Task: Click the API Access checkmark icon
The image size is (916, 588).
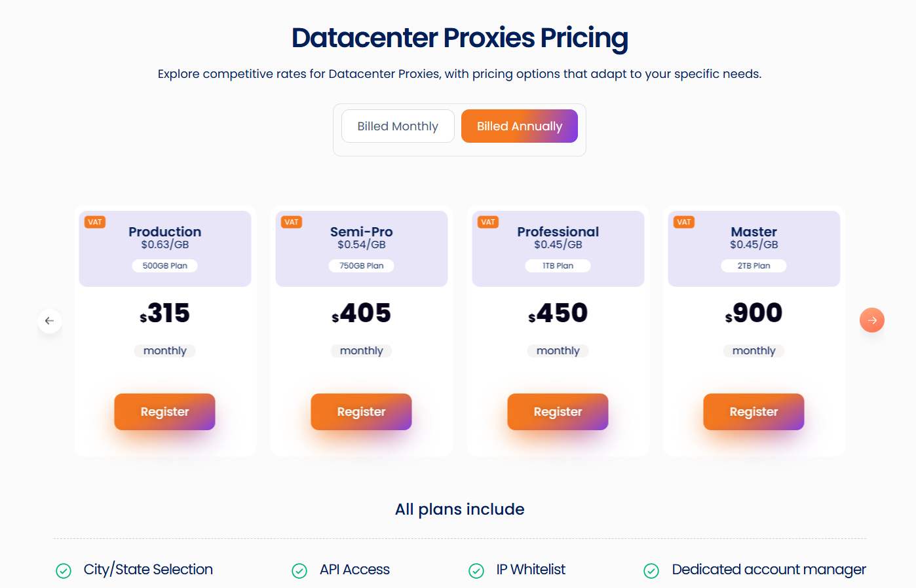Action: pos(299,571)
